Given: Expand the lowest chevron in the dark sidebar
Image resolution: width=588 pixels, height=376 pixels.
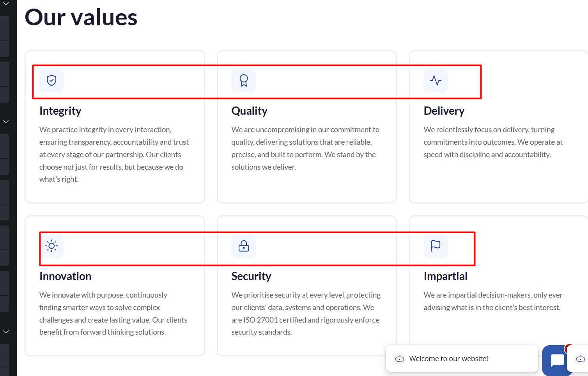Looking at the screenshot, I should (6, 331).
